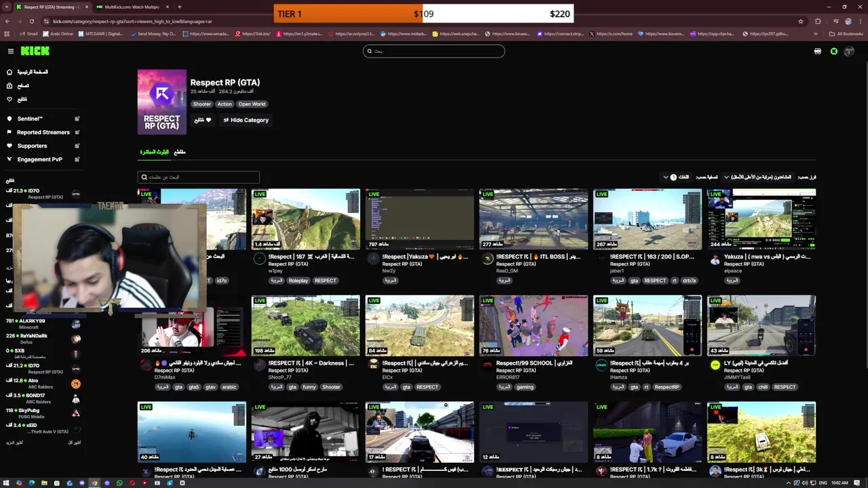Open the home page sidebar link

[27, 72]
